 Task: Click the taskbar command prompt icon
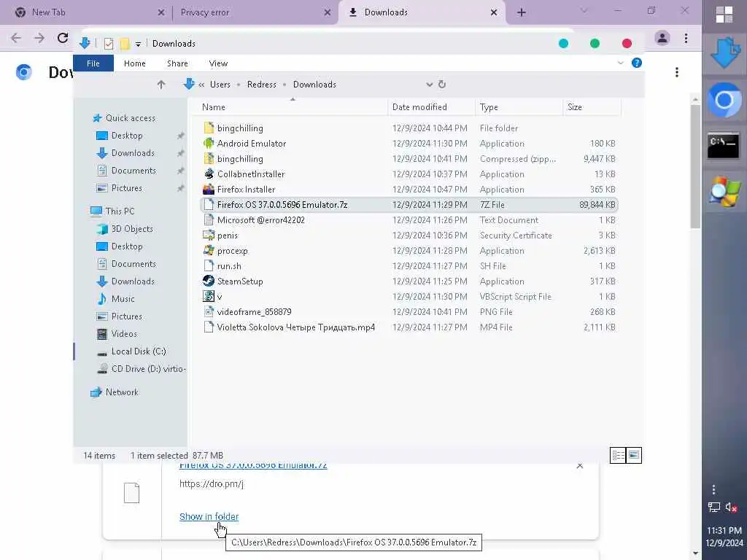pyautogui.click(x=723, y=145)
